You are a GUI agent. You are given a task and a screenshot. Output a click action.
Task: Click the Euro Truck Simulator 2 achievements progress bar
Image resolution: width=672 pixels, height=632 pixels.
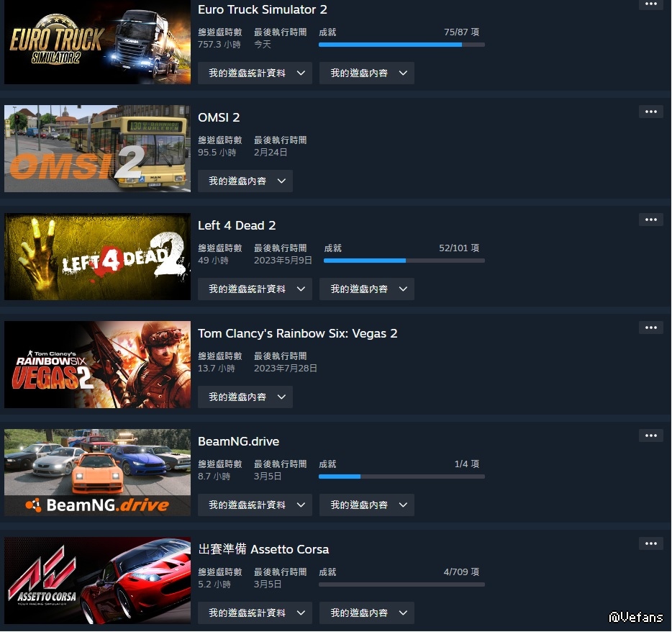click(x=401, y=45)
